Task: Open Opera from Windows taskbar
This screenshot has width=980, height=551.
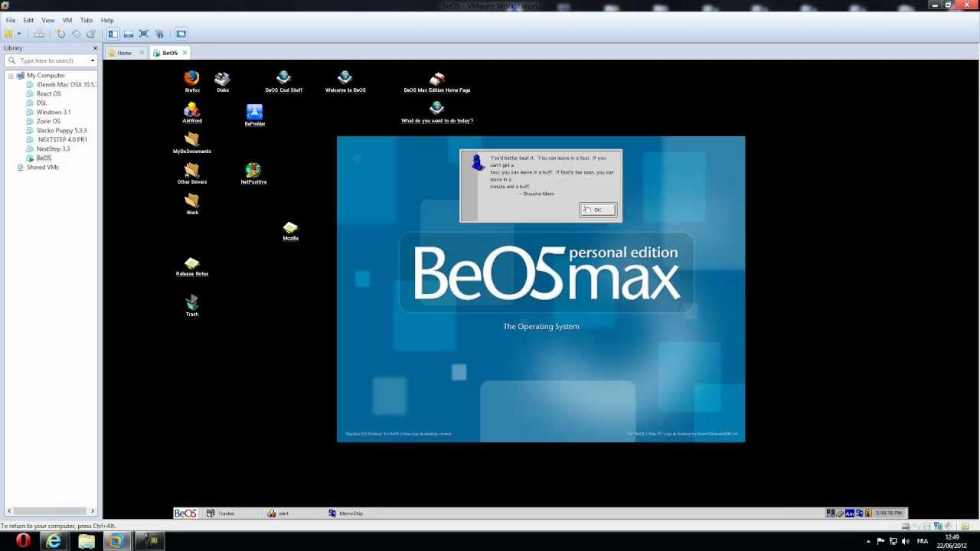Action: coord(22,541)
